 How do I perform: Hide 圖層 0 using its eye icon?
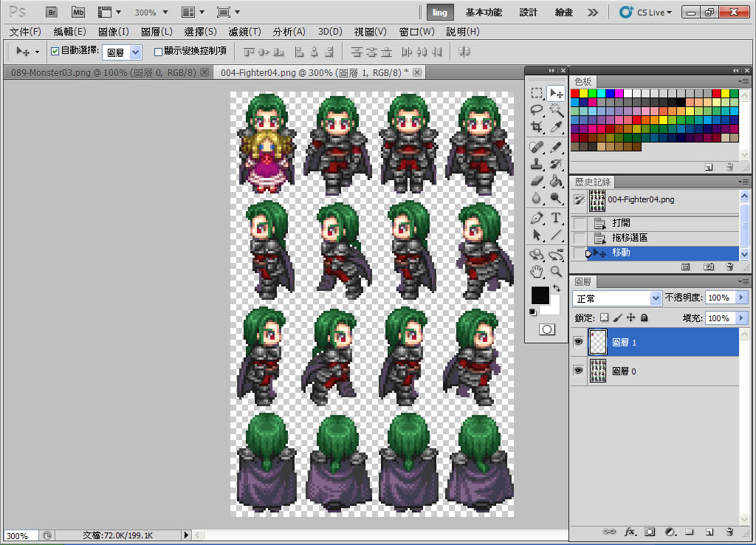click(x=579, y=371)
